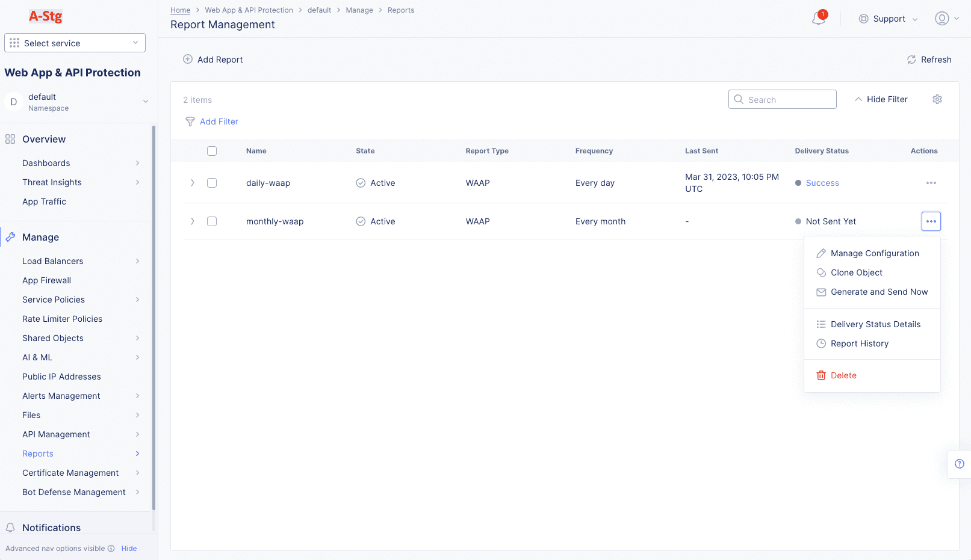Click the help question mark icon

[x=960, y=464]
